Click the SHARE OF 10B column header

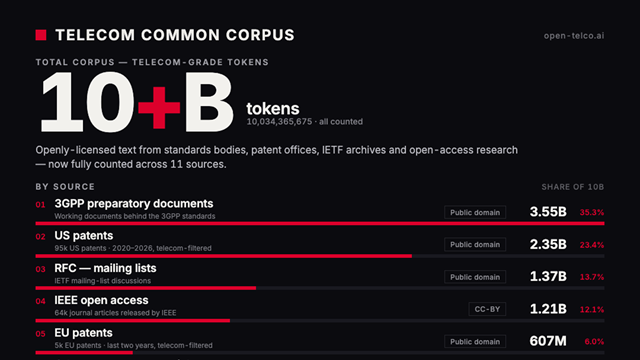coord(573,187)
